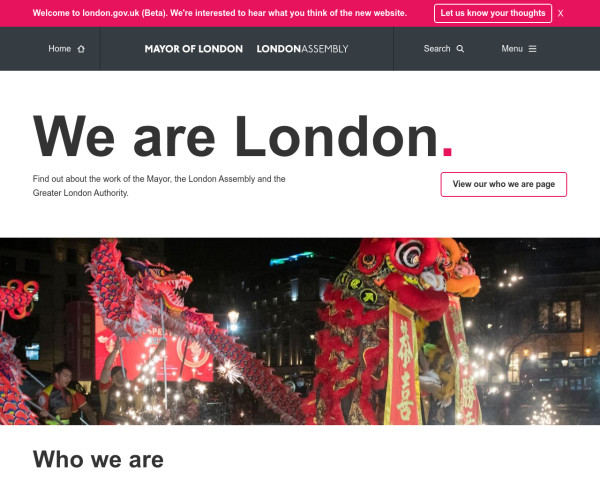Expand the Menu label in the header
Image resolution: width=600 pixels, height=480 pixels.
(x=512, y=49)
